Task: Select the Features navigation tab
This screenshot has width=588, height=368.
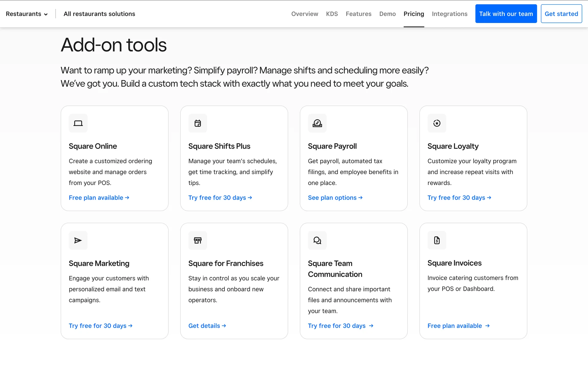Action: pos(358,14)
